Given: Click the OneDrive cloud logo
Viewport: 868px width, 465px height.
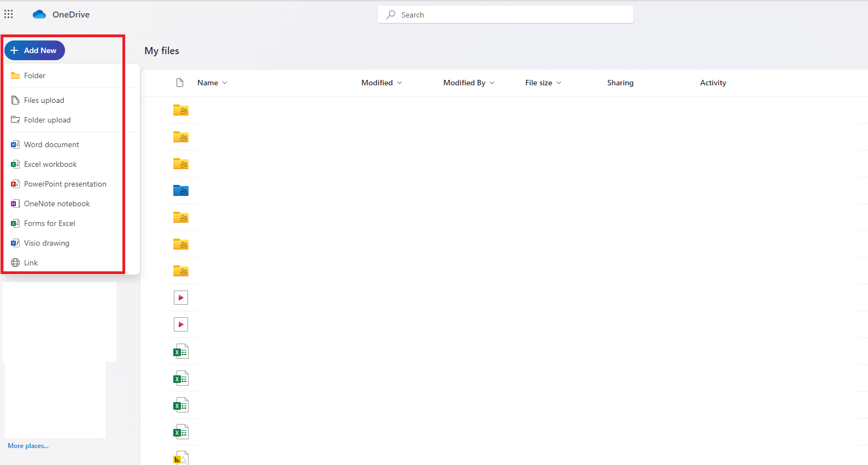Looking at the screenshot, I should click(39, 15).
